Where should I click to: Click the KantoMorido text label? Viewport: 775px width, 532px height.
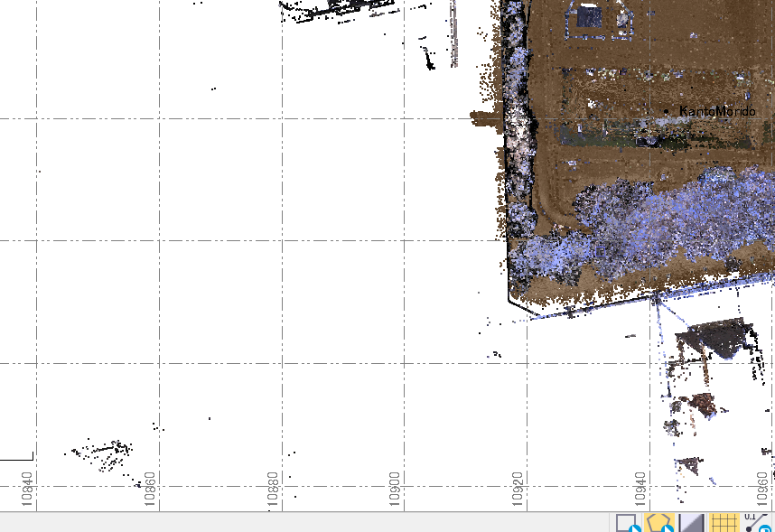(x=716, y=111)
